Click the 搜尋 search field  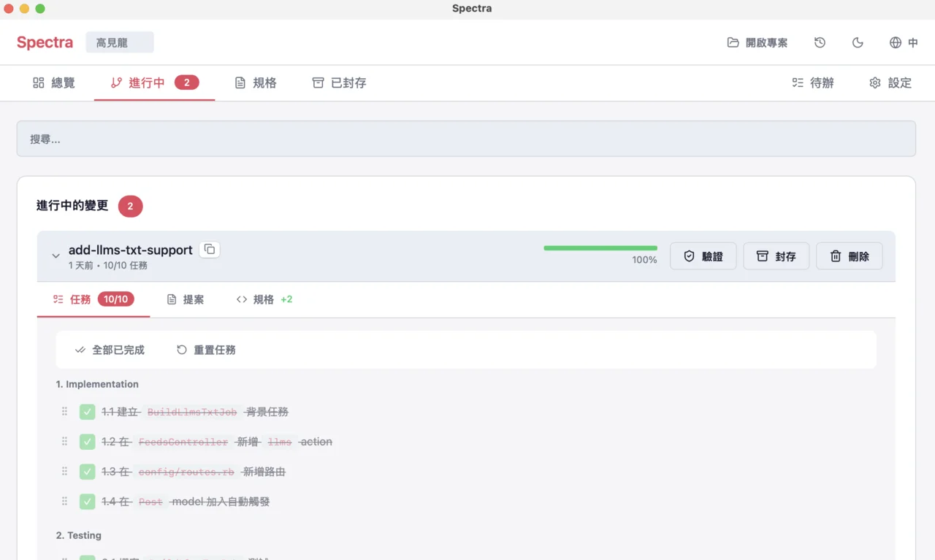coord(466,139)
